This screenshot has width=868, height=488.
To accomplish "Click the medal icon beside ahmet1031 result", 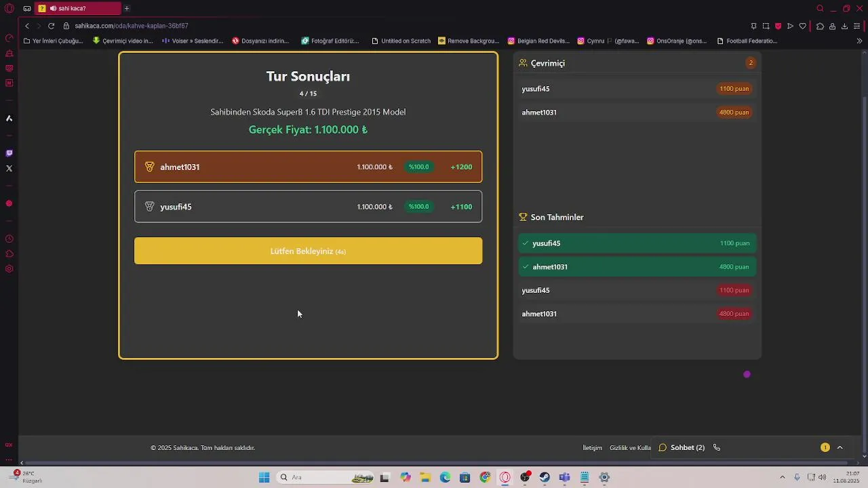I will (x=150, y=167).
